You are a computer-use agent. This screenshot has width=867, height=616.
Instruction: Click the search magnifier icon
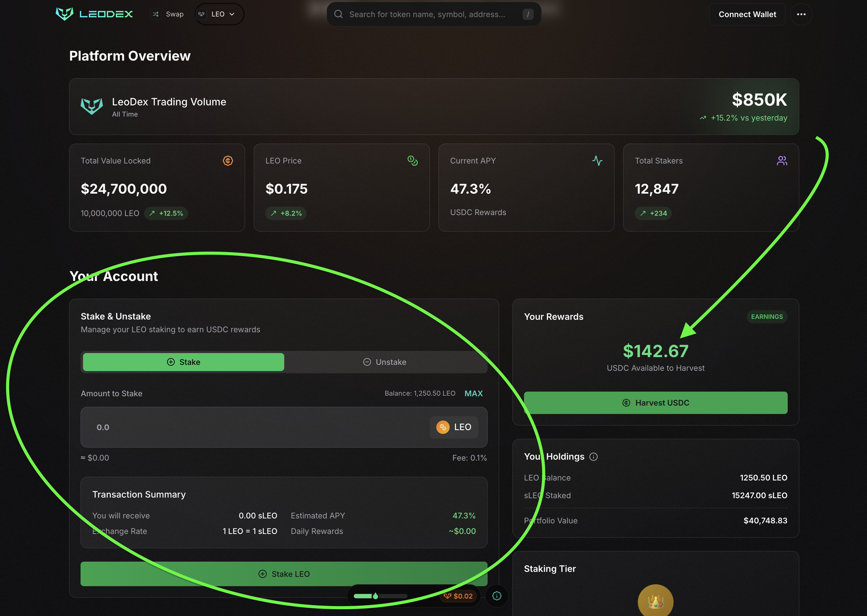[338, 14]
